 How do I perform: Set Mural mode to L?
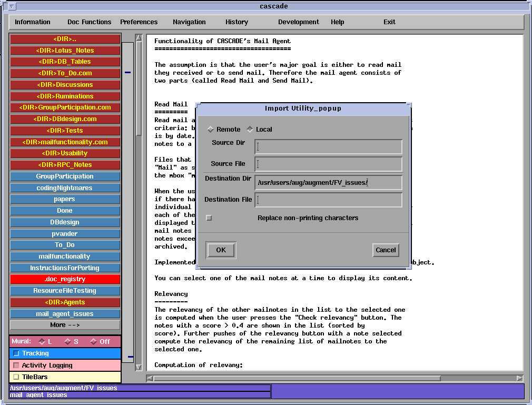coord(42,341)
